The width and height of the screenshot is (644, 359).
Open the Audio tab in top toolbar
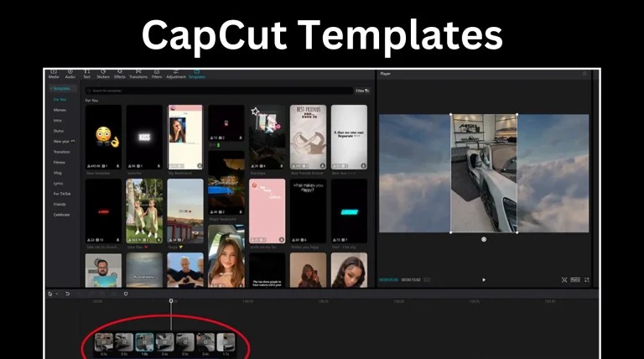click(70, 74)
